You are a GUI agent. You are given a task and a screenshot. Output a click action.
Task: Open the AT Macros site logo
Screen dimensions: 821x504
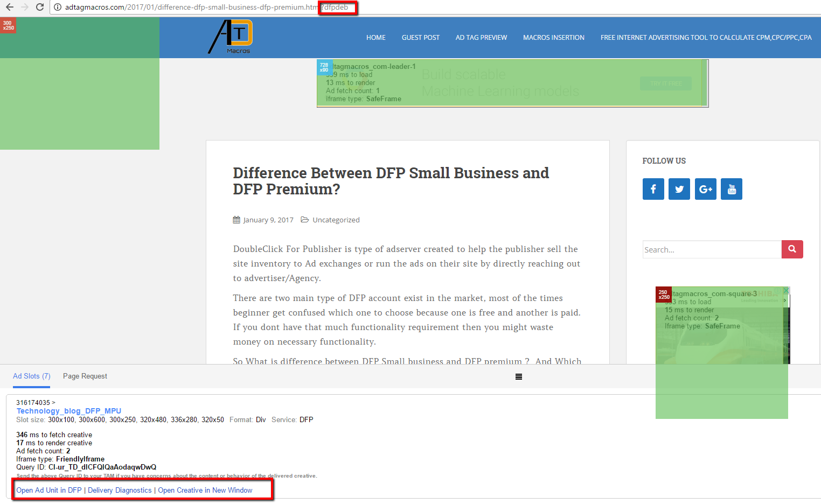pos(231,36)
